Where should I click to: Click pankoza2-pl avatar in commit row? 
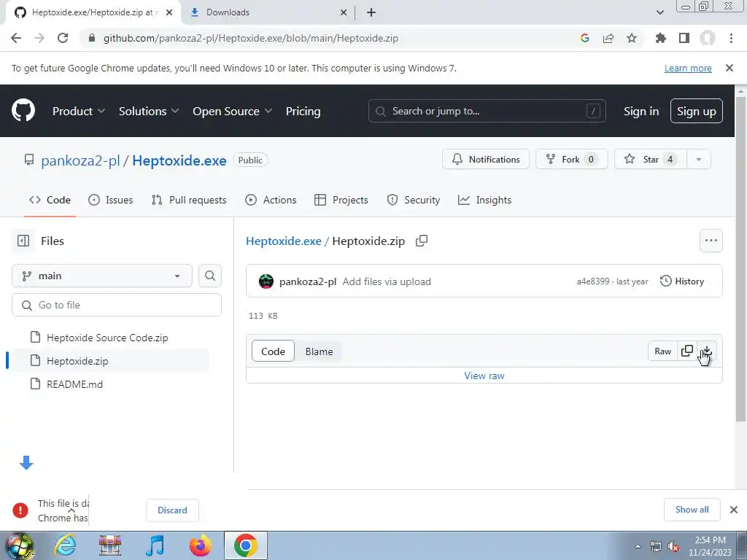(x=266, y=281)
